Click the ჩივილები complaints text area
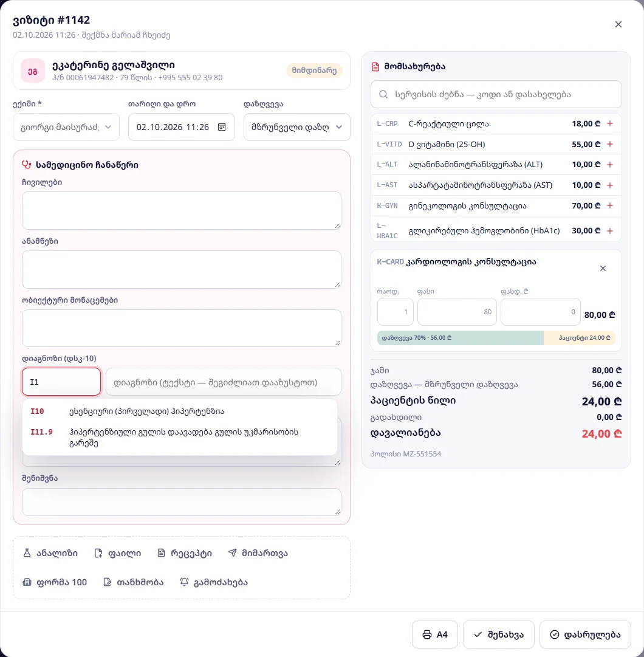Image resolution: width=644 pixels, height=657 pixels. coord(181,210)
